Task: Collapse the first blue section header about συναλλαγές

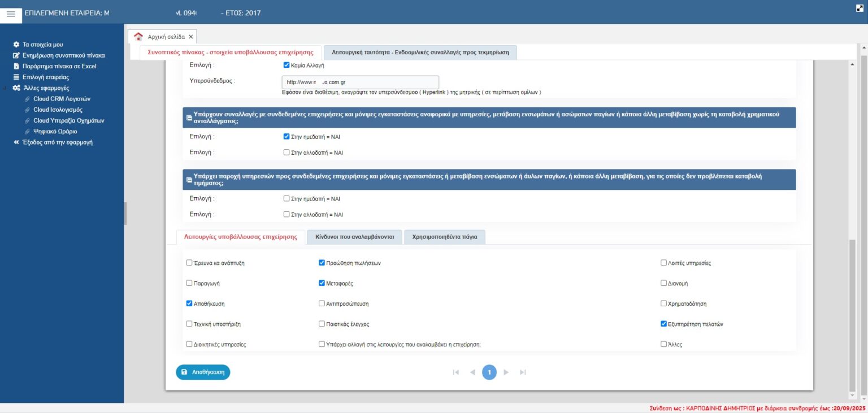Action: click(189, 118)
